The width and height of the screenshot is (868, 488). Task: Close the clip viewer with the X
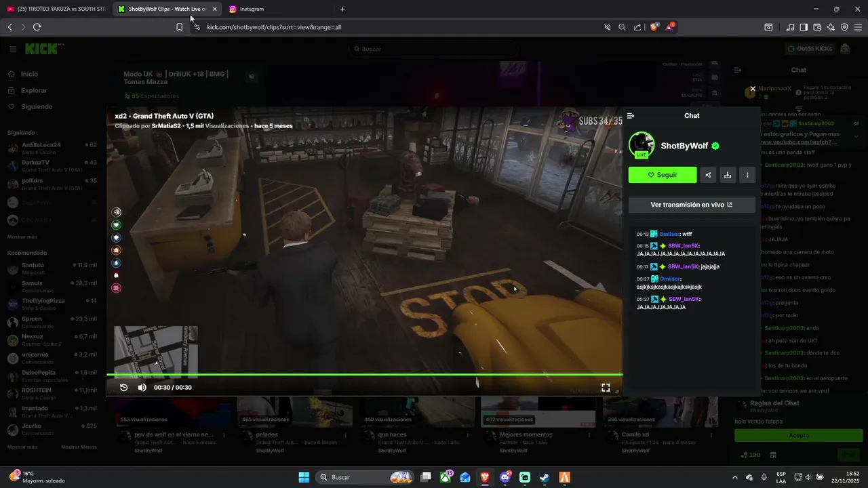click(753, 89)
